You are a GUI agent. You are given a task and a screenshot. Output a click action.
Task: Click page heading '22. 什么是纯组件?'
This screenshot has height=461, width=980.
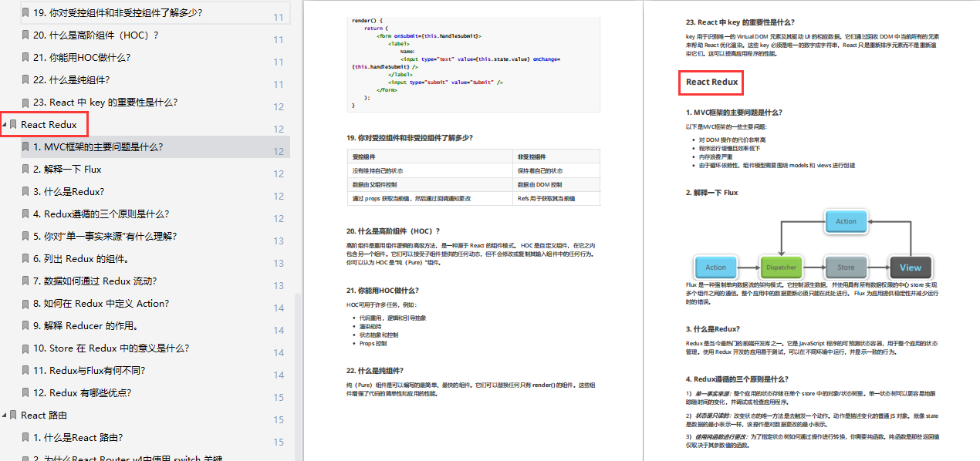(375, 370)
